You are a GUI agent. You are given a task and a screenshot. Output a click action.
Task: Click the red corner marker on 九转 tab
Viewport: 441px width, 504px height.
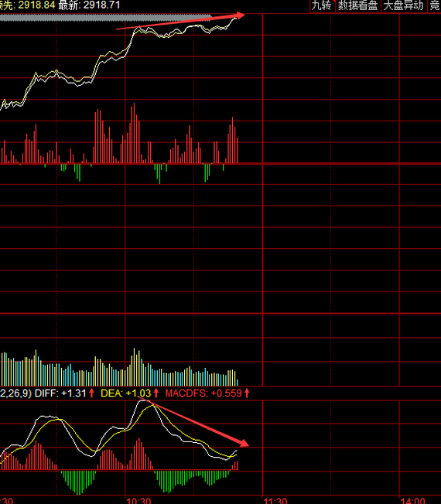tap(334, 2)
